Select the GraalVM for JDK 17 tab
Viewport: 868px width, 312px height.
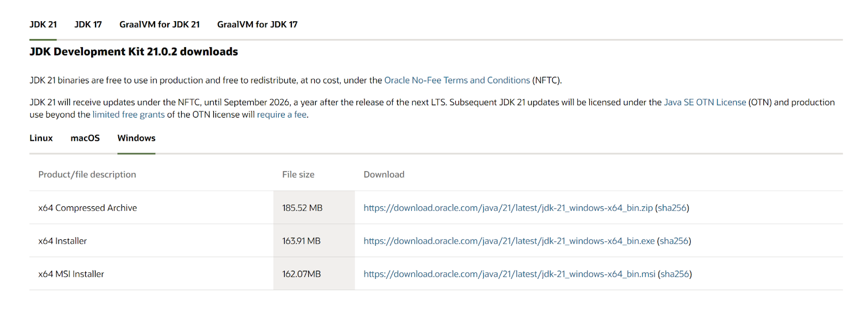tap(257, 24)
